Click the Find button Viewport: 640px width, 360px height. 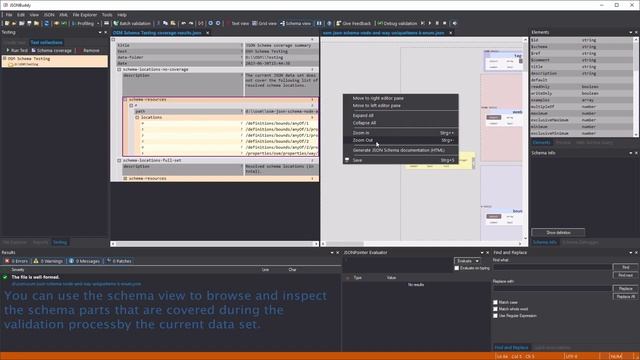pos(625,267)
